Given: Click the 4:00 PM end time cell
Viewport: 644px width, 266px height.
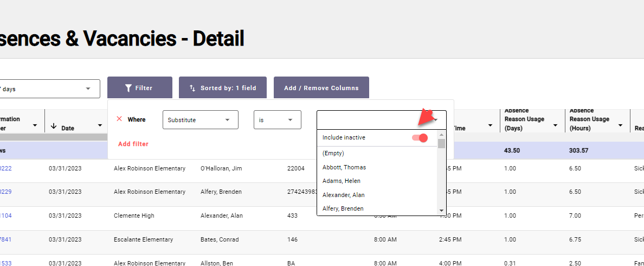Looking at the screenshot, I should (x=450, y=263).
